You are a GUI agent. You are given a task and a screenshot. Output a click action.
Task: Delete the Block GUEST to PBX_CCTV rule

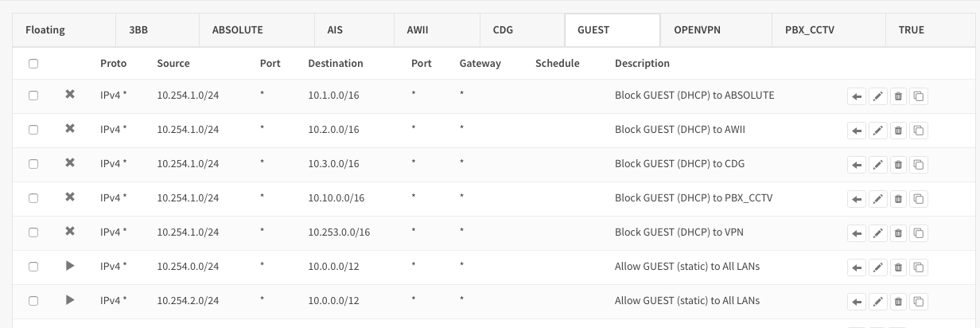[898, 199]
